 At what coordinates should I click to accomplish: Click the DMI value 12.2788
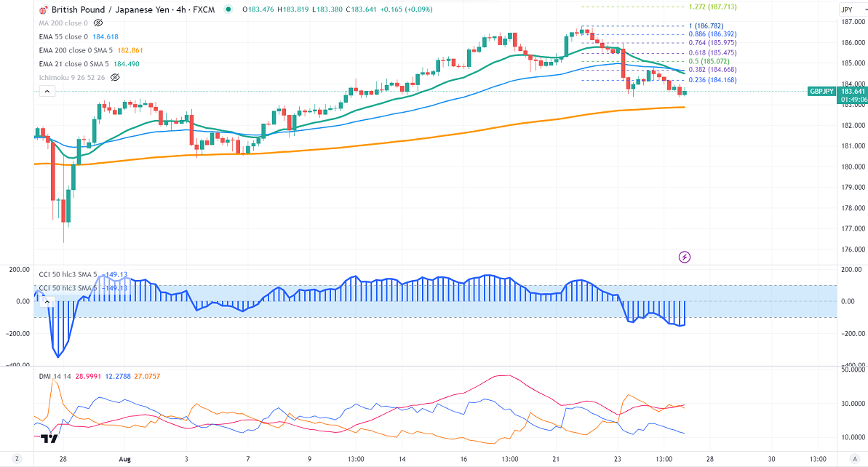118,376
